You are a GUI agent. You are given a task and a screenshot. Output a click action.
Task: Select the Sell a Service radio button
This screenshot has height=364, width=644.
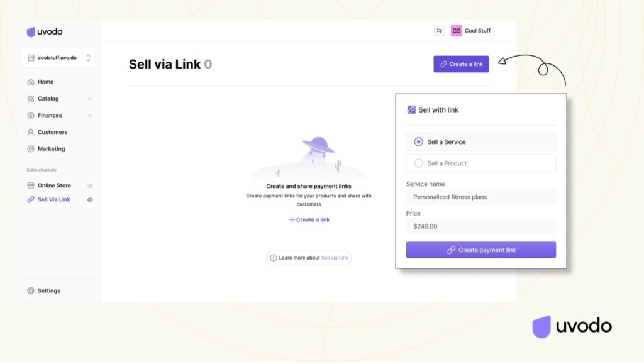point(418,142)
